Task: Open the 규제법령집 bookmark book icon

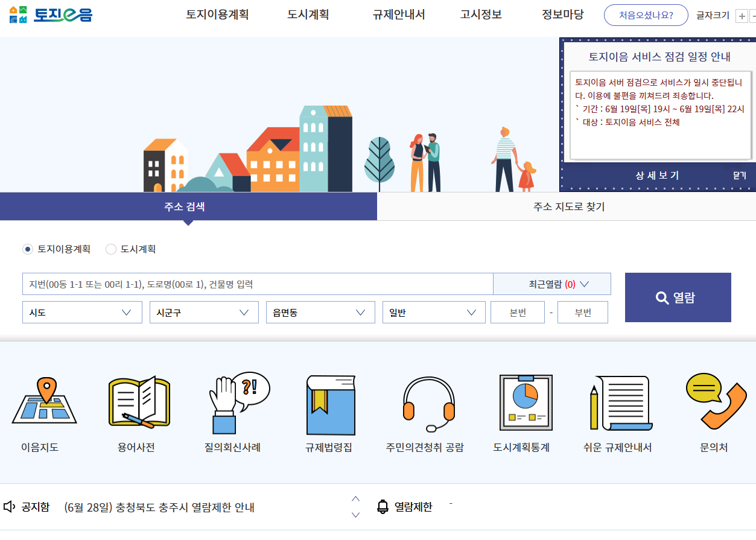Action: (x=331, y=405)
